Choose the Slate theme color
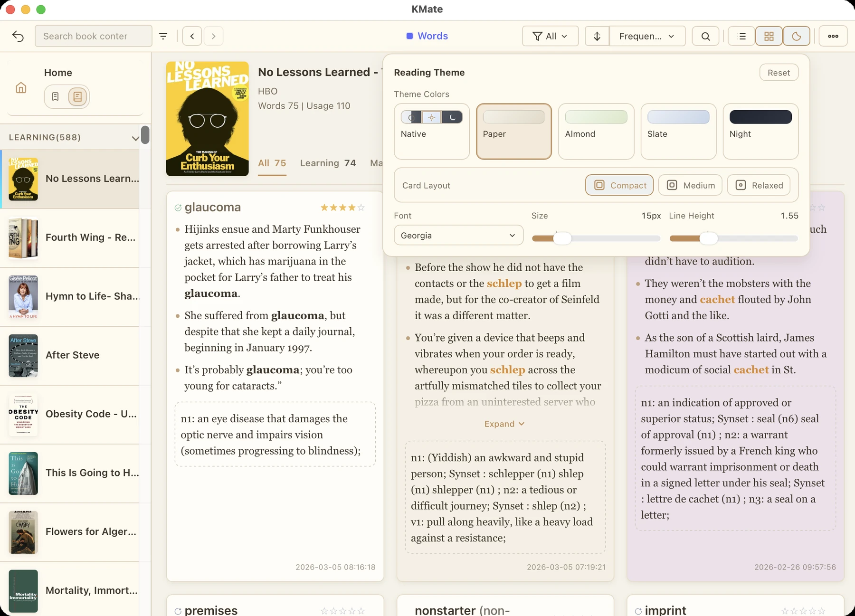The width and height of the screenshot is (855, 616). (x=678, y=132)
